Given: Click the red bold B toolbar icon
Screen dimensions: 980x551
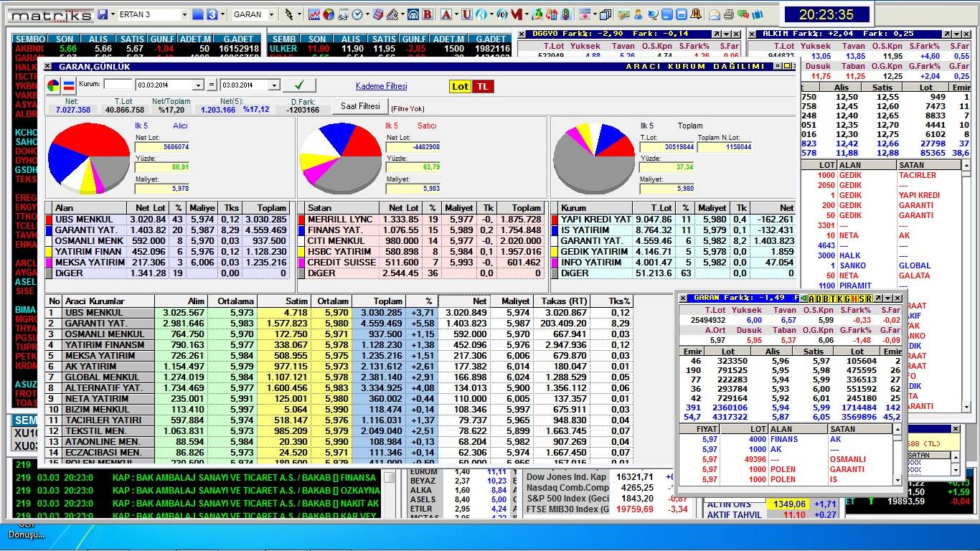Looking at the screenshot, I should pos(428,14).
